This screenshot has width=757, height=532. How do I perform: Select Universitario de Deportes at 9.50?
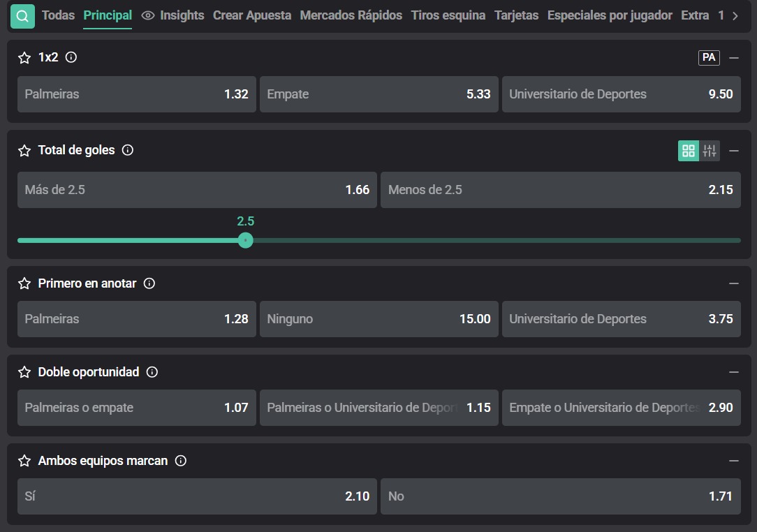click(x=622, y=94)
